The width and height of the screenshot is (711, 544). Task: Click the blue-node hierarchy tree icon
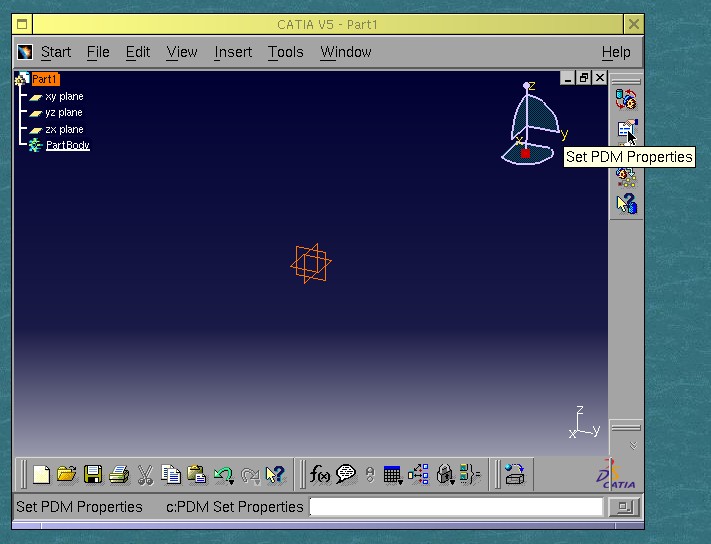418,474
